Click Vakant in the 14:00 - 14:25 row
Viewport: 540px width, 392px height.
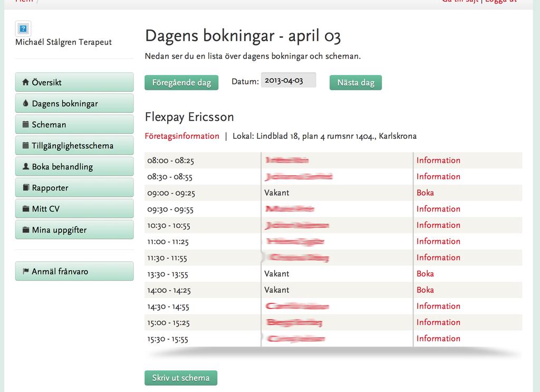(276, 290)
